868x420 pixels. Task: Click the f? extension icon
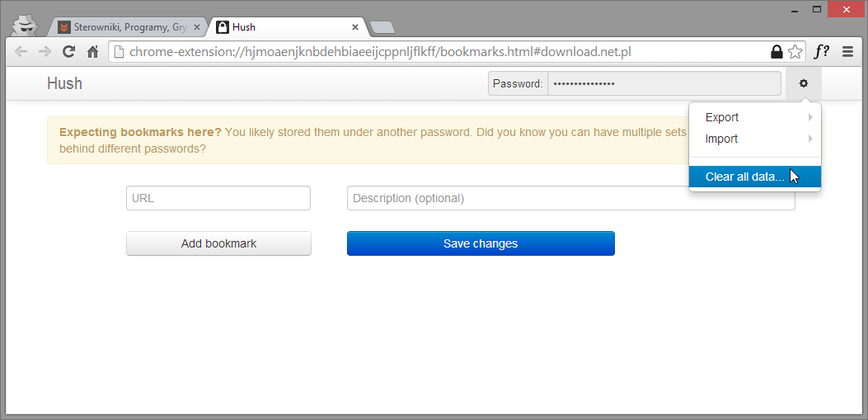[x=822, y=52]
